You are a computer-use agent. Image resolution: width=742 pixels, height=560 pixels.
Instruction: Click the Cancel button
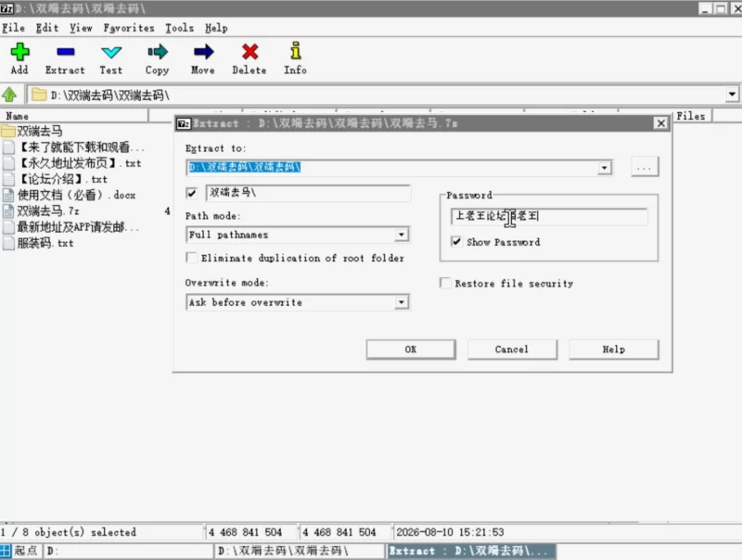tap(512, 350)
